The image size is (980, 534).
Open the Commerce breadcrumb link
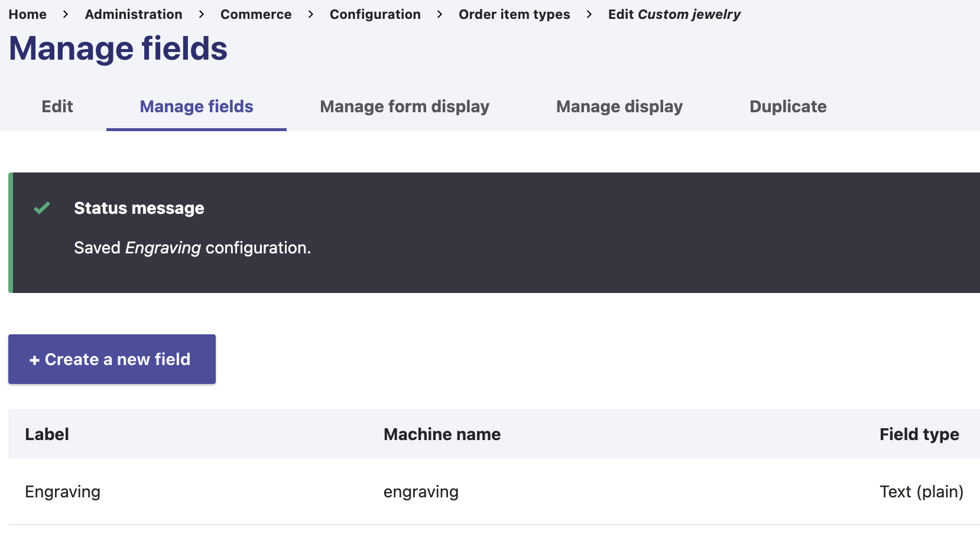[x=256, y=14]
